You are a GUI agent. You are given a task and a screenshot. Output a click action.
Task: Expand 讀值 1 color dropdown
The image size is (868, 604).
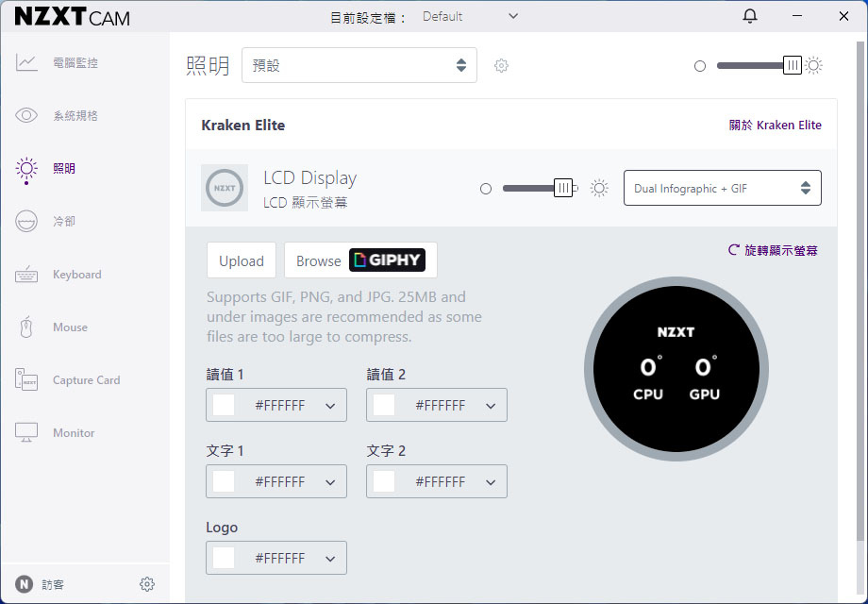[276, 405]
